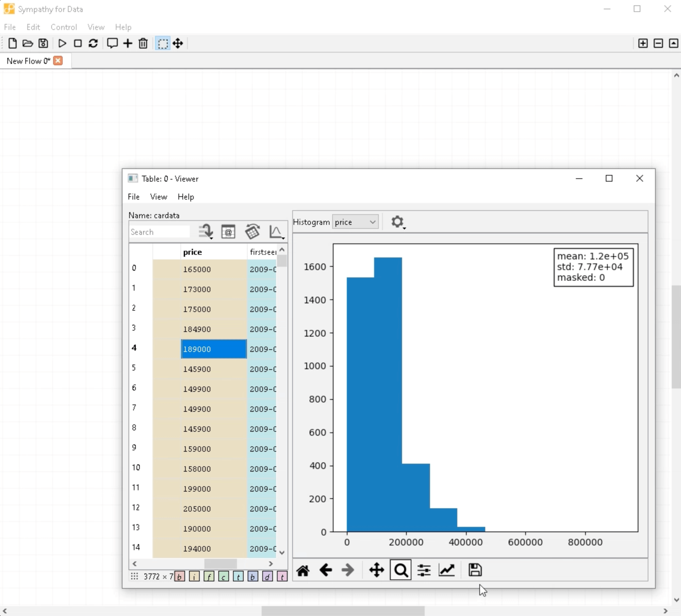681x616 pixels.
Task: Select the New Flow 0* tab
Action: [x=29, y=61]
